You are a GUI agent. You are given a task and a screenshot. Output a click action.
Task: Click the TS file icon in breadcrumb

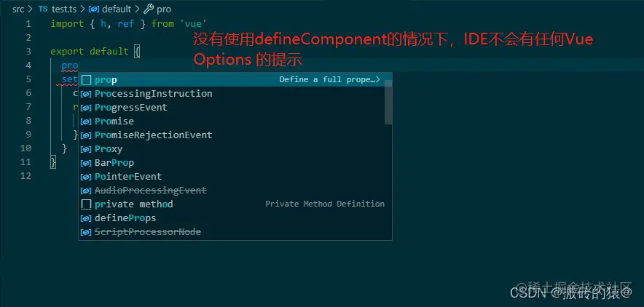(x=43, y=9)
